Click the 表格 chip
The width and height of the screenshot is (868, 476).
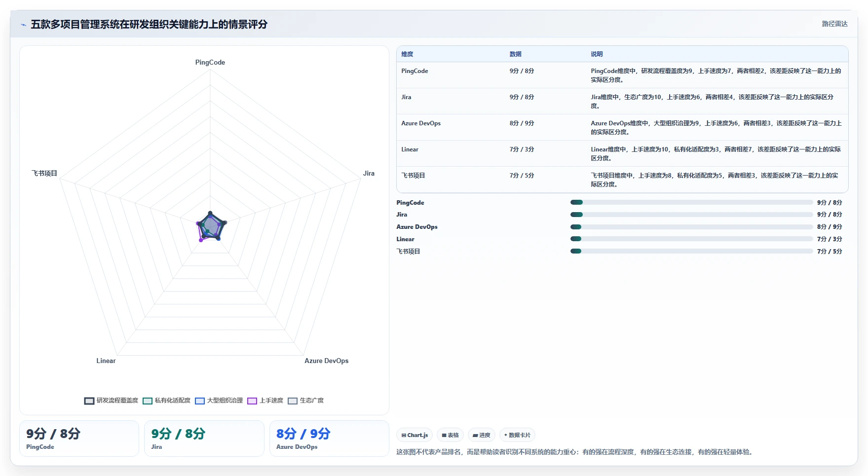point(450,435)
